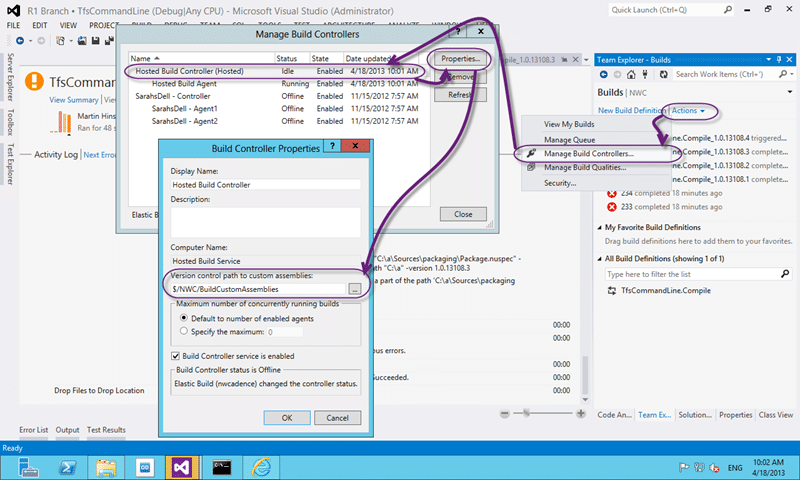
Task: Click the failed icon beside build 234
Action: tap(612, 193)
